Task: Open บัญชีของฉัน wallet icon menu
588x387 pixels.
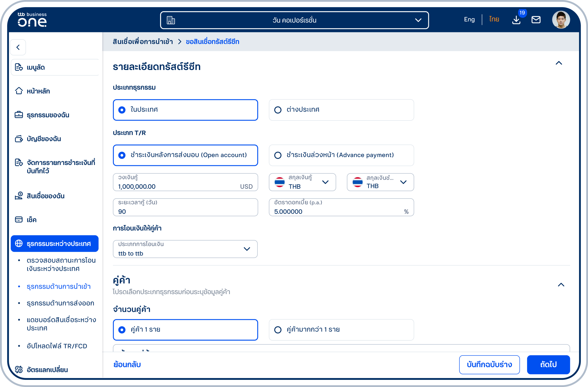Action: 19,139
